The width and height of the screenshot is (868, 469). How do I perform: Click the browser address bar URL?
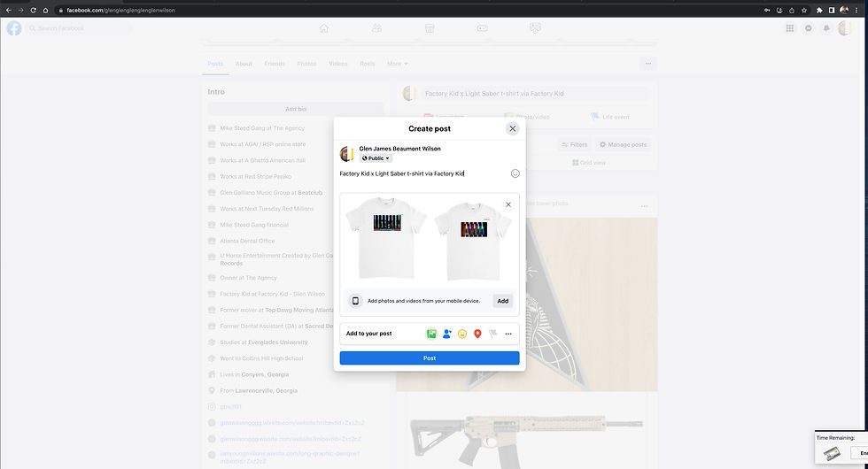120,10
